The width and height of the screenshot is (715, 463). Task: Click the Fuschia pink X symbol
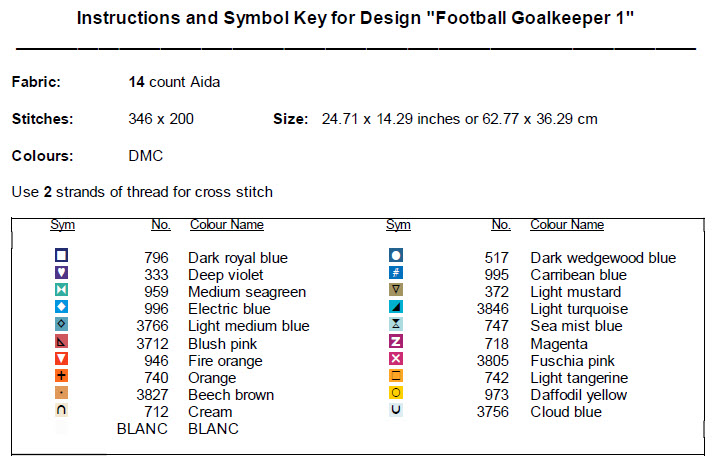(x=396, y=358)
